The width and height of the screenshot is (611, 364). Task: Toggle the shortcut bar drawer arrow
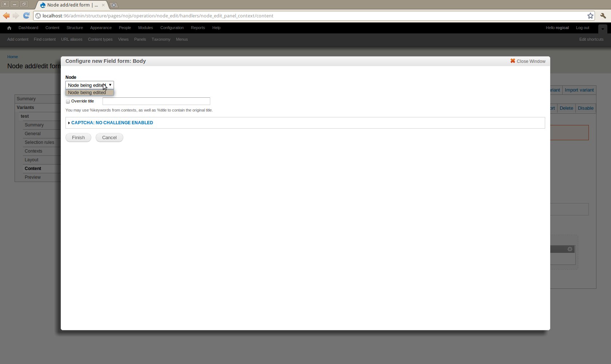[603, 29]
